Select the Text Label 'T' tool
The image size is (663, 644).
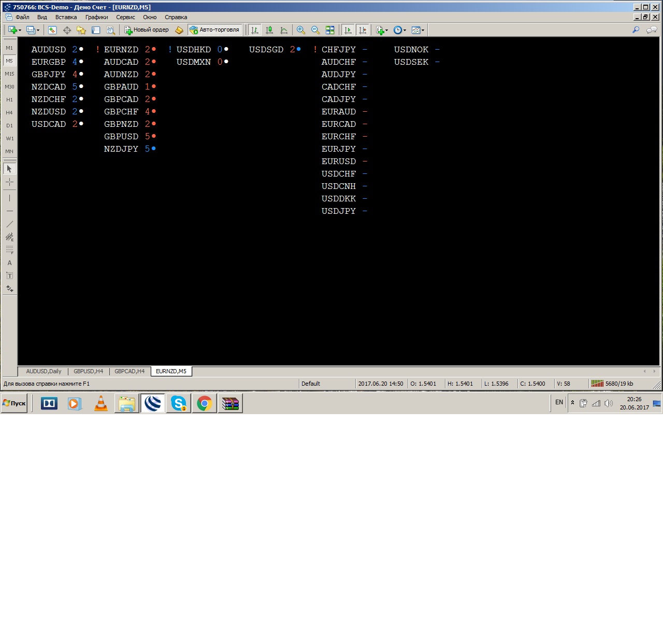(9, 276)
